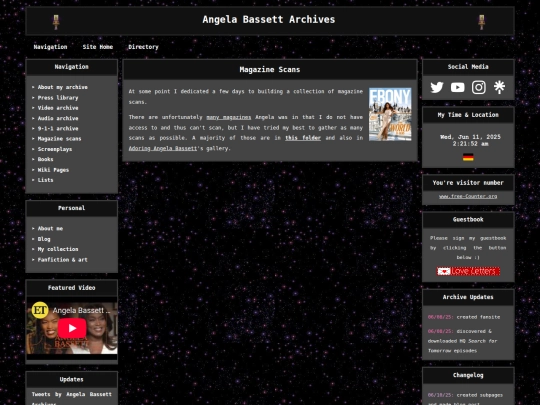
Task: Open the 'About me' personal link
Action: pyautogui.click(x=50, y=228)
